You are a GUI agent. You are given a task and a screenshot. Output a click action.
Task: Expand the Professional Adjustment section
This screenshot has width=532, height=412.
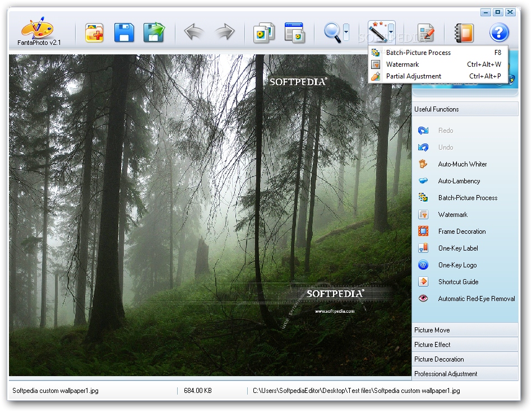pos(465,374)
